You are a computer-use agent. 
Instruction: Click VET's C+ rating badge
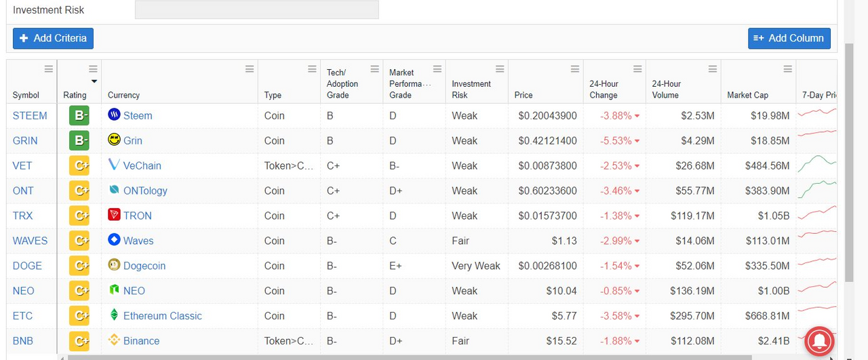pyautogui.click(x=79, y=165)
